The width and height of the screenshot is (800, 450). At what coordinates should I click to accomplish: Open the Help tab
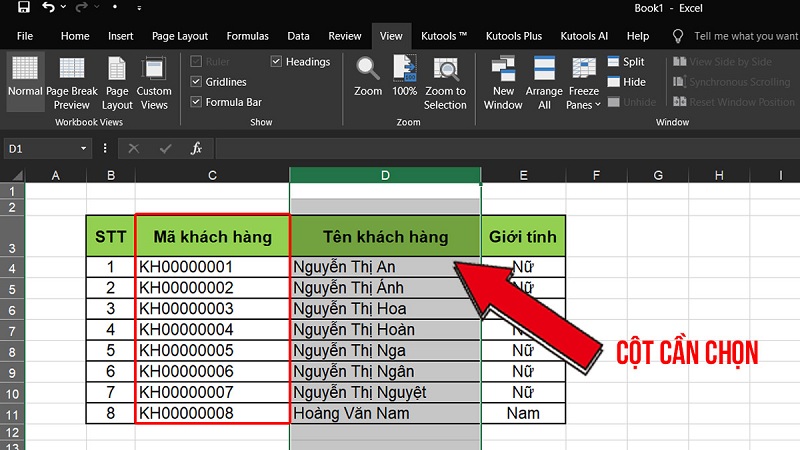tap(638, 36)
